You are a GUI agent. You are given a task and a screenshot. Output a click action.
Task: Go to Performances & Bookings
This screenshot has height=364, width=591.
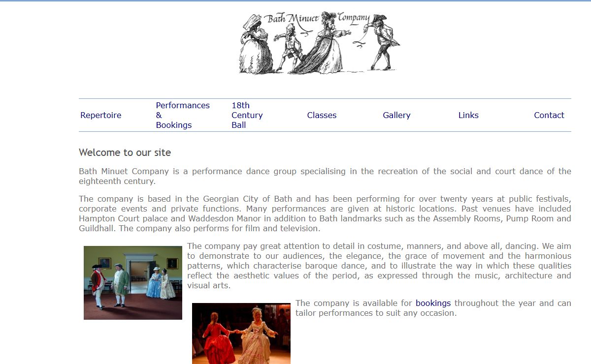click(x=183, y=115)
